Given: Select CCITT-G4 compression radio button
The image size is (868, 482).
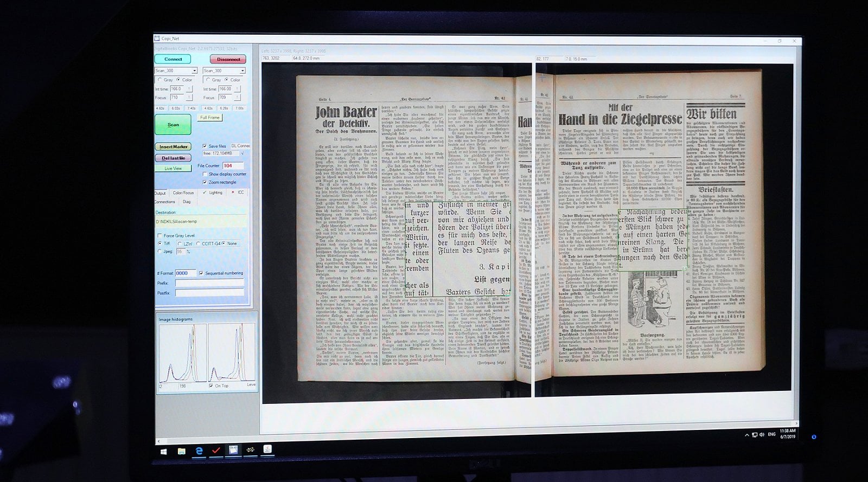Looking at the screenshot, I should pos(198,243).
